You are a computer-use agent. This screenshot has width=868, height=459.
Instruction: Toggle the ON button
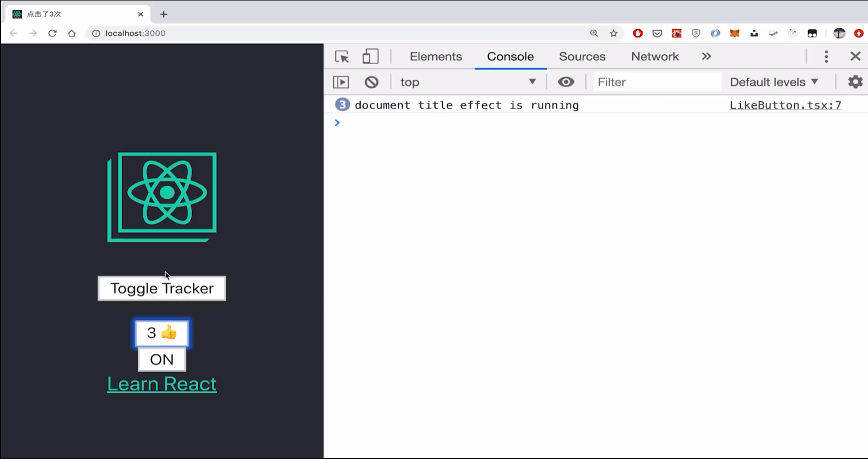click(162, 360)
